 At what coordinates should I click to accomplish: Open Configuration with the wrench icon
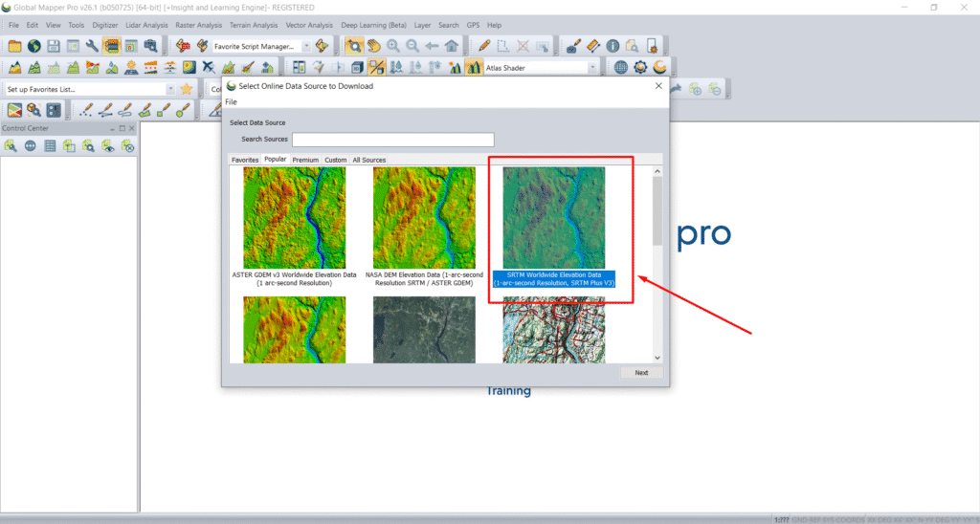coord(92,46)
